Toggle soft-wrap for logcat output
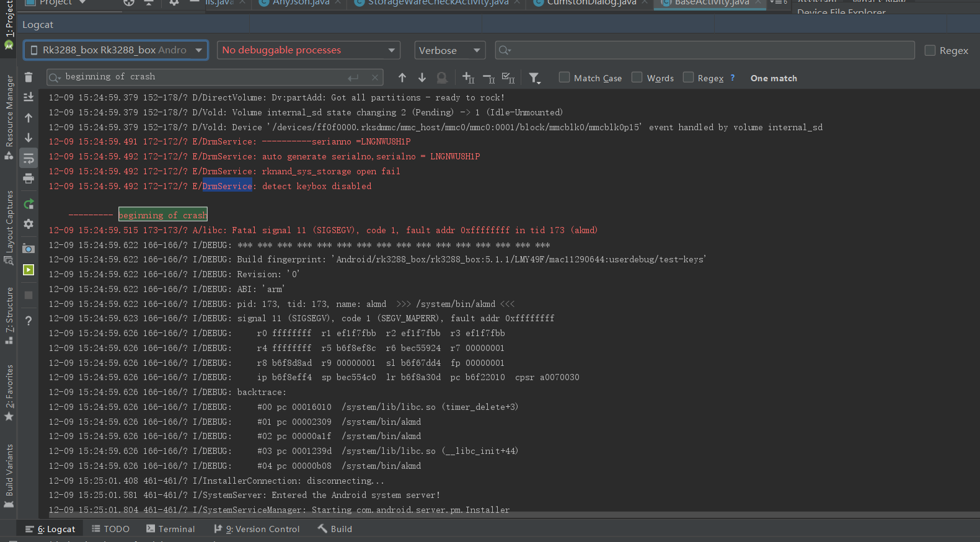Image resolution: width=980 pixels, height=542 pixels. click(x=29, y=158)
